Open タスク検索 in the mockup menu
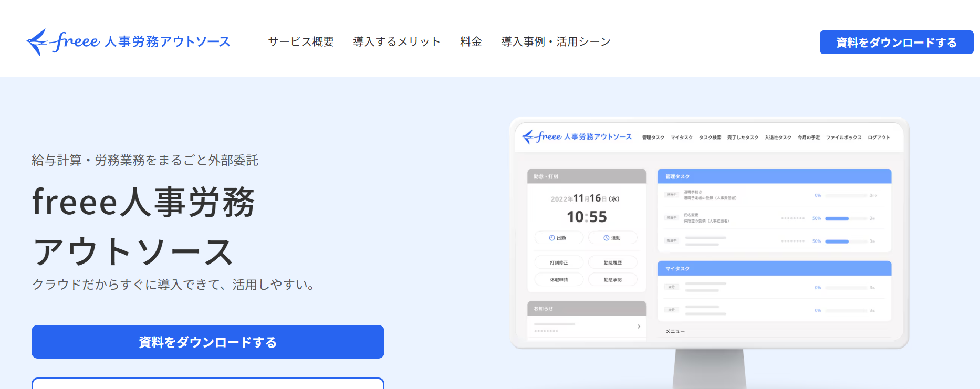 coord(710,138)
